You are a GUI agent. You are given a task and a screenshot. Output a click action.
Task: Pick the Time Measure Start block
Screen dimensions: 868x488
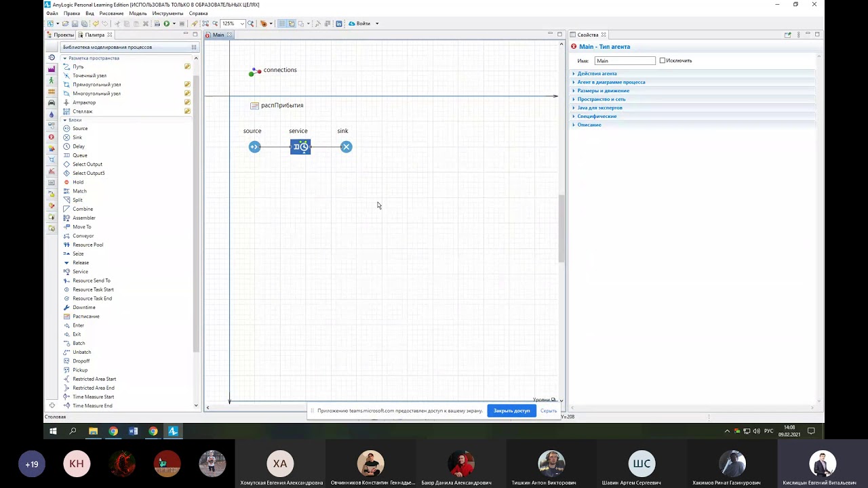(x=88, y=397)
